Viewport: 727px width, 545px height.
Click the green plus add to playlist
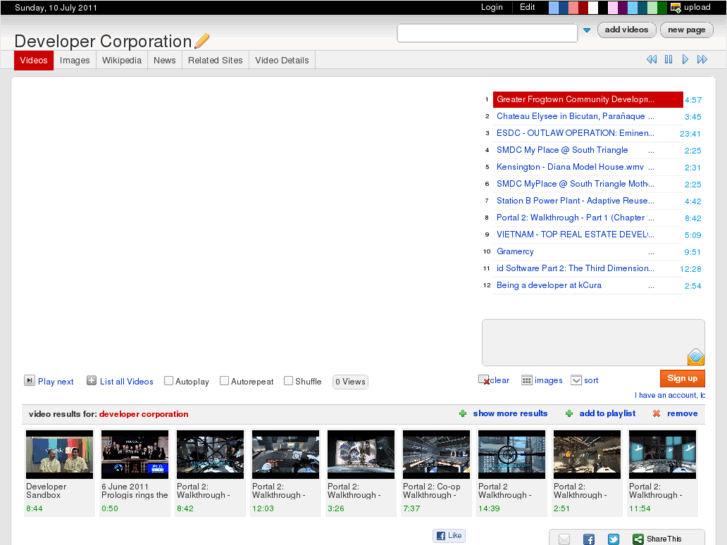pyautogui.click(x=569, y=413)
